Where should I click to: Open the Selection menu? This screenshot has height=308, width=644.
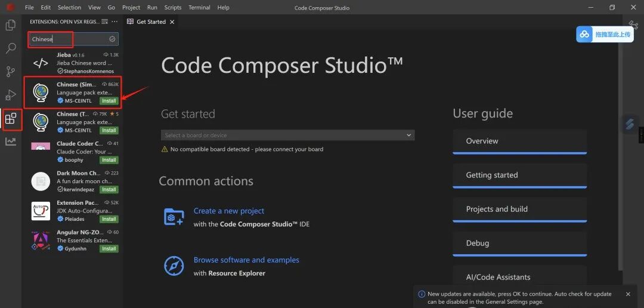[x=69, y=7]
